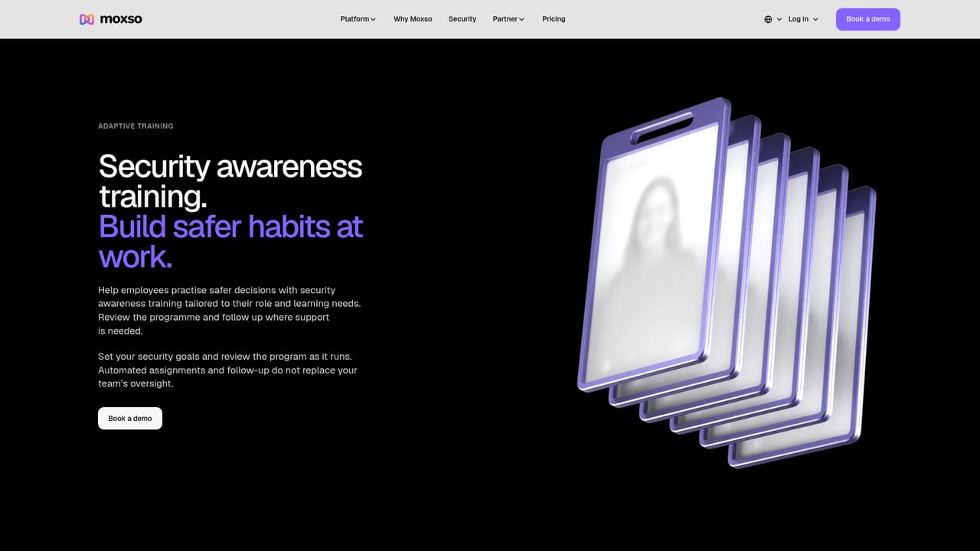Click the white Book a demo button
The height and width of the screenshot is (551, 980).
130,419
